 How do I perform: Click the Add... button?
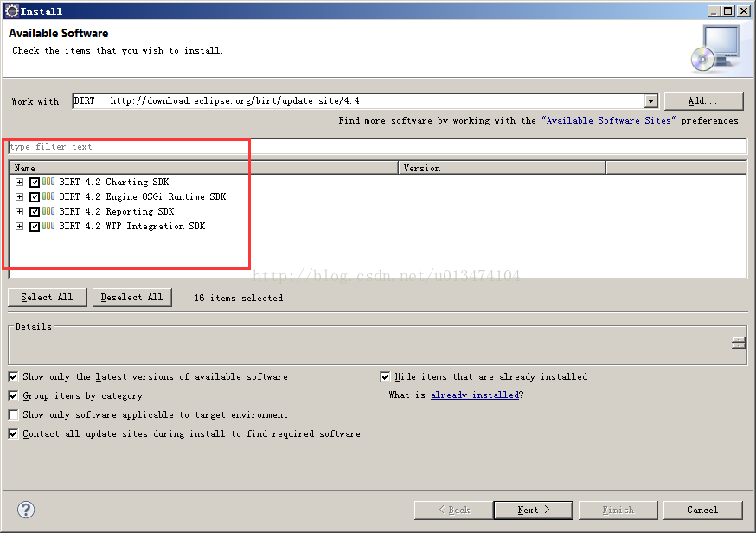coord(703,101)
